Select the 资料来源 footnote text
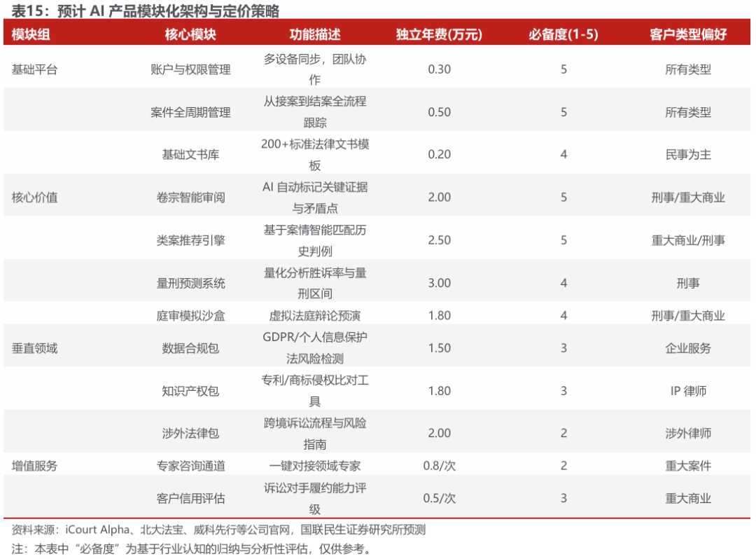 [218, 530]
